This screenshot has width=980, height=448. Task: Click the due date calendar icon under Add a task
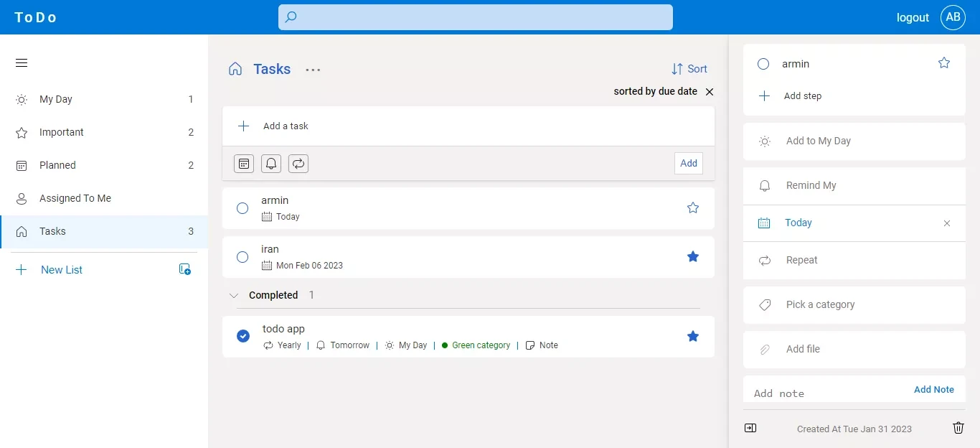click(244, 164)
